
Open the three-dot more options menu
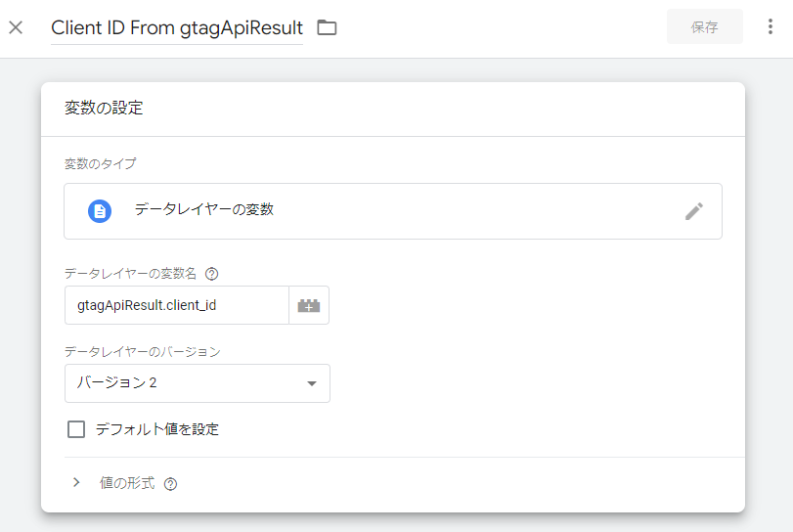point(771,27)
